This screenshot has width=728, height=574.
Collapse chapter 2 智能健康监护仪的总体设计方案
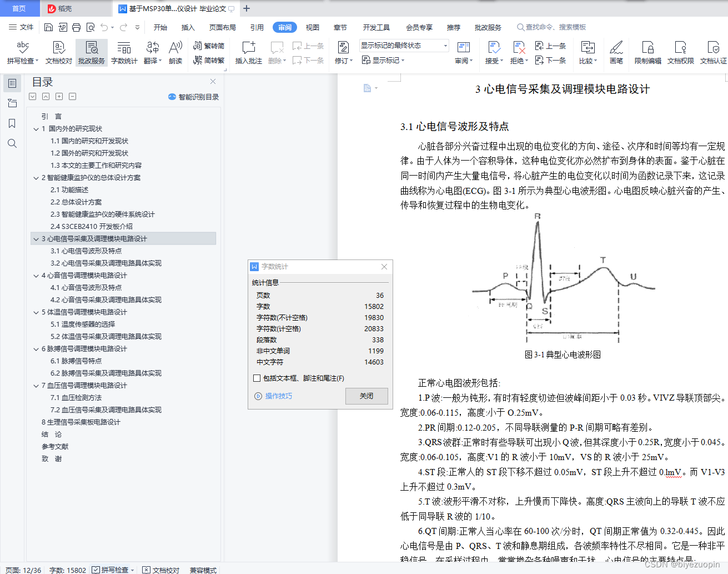pyautogui.click(x=36, y=178)
